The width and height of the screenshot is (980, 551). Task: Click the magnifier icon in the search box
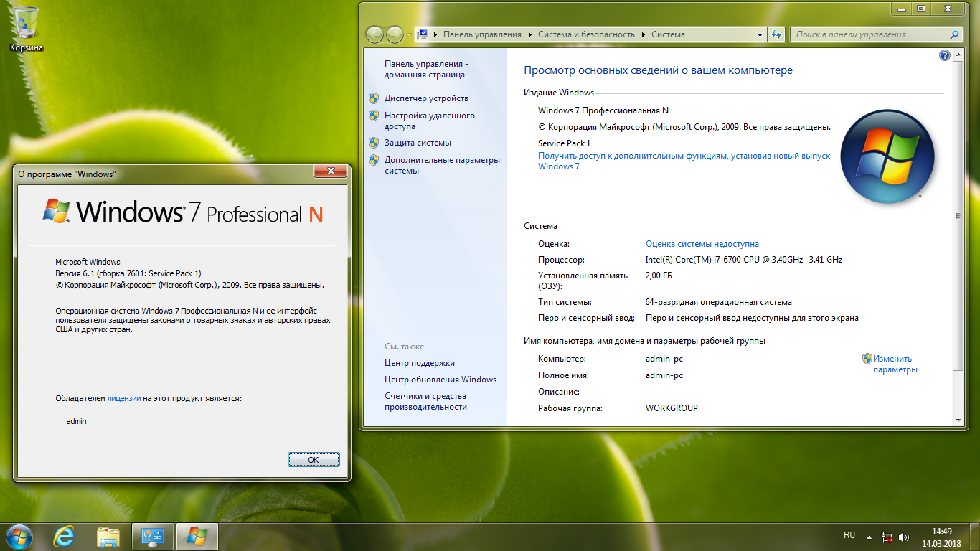coord(954,34)
